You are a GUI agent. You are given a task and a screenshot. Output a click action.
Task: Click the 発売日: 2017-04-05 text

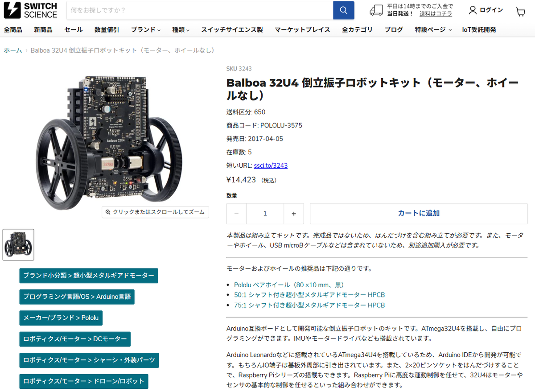pyautogui.click(x=255, y=139)
